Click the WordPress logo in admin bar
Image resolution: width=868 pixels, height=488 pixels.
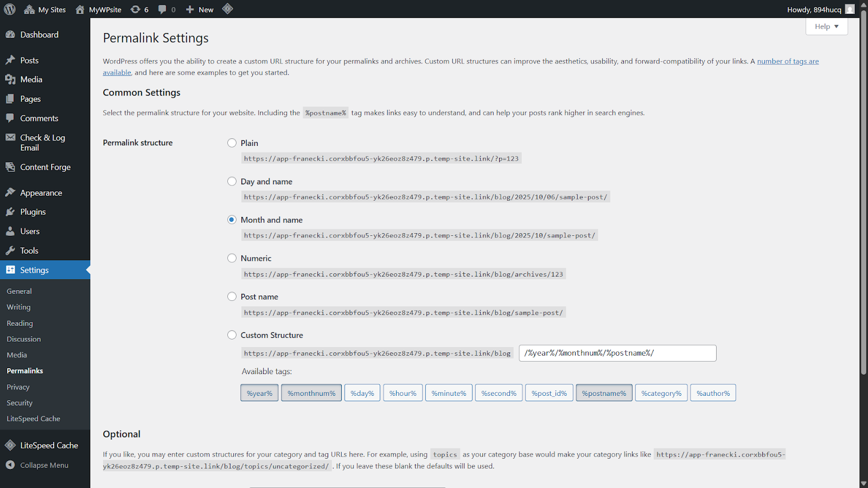point(9,9)
